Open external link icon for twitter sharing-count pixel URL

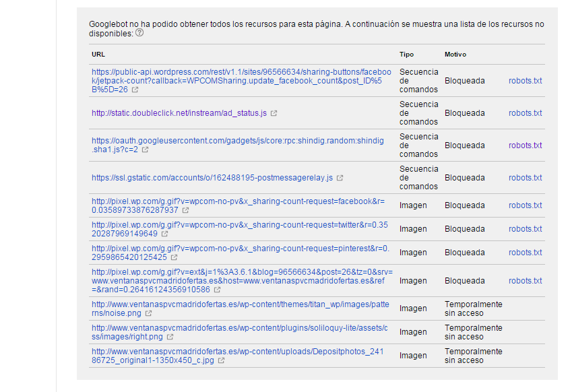(x=165, y=234)
